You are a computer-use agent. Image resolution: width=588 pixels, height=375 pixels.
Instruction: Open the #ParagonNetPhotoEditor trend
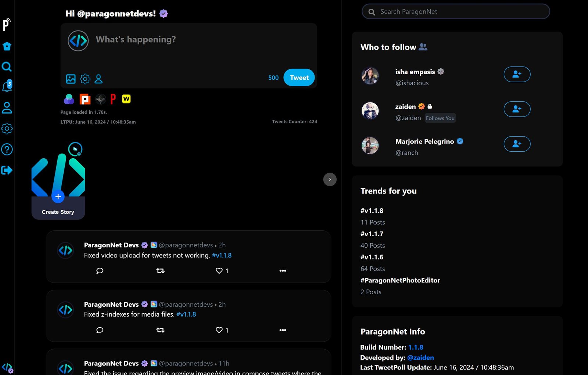(x=400, y=280)
